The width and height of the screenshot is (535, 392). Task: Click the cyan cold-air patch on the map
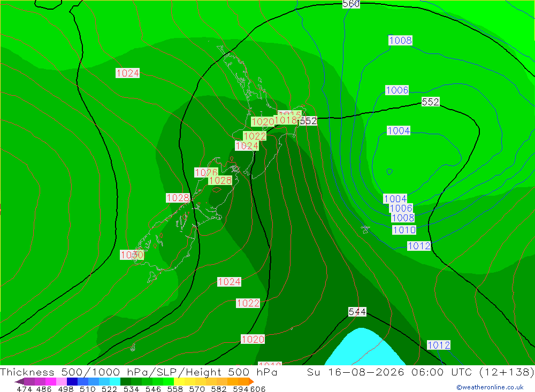[364, 349]
